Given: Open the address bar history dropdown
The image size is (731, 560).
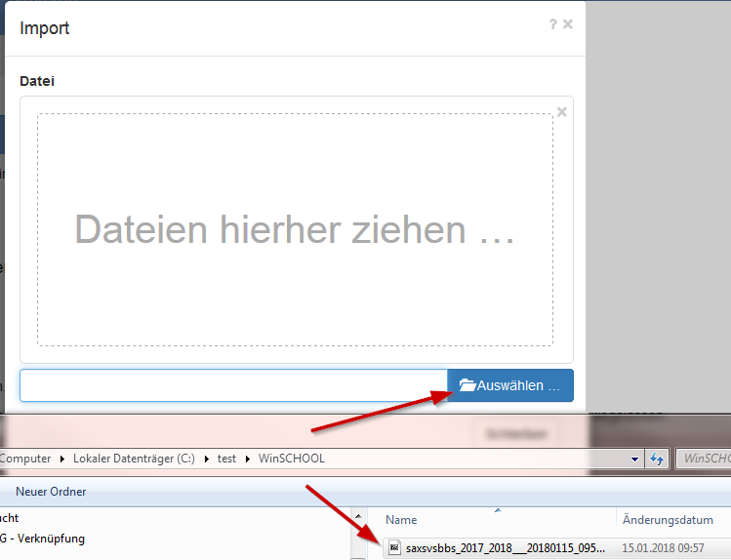Looking at the screenshot, I should point(634,459).
